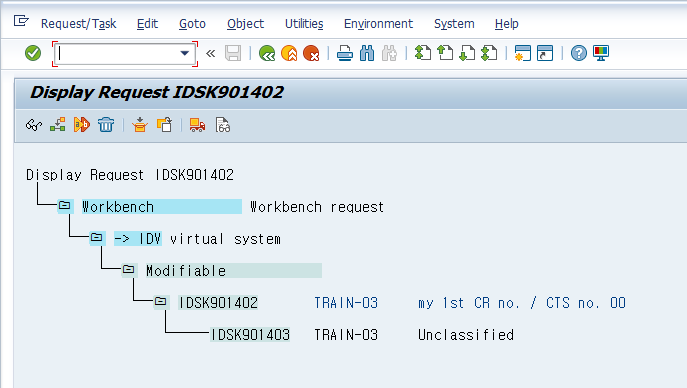
Task: Open the Goto menu
Action: (x=192, y=24)
